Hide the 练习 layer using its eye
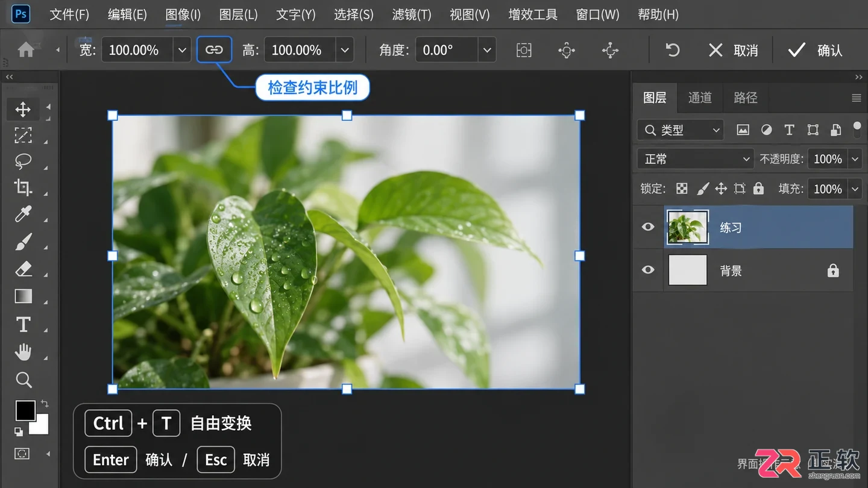This screenshot has height=488, width=868. tap(648, 227)
